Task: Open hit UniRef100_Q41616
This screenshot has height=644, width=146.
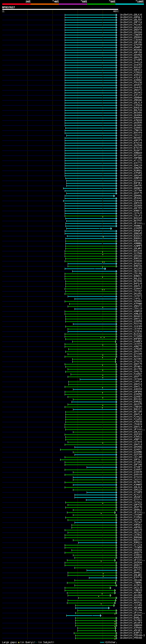Action: click(131, 27)
